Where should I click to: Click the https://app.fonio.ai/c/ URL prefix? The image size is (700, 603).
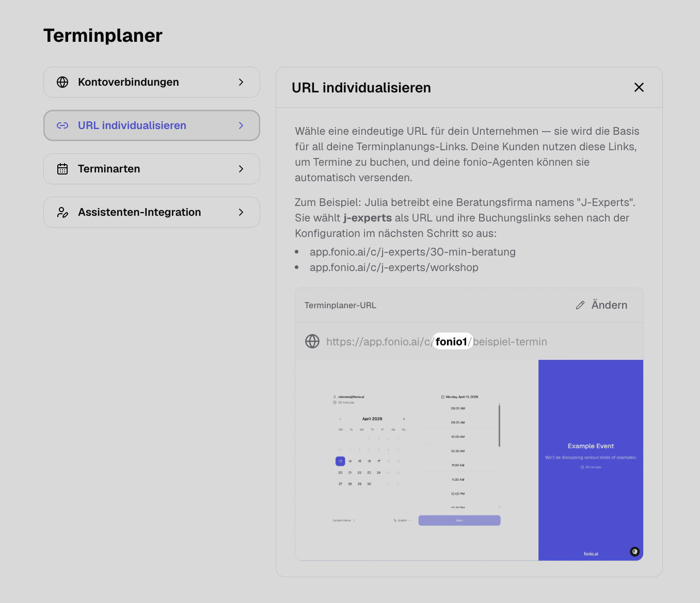point(379,342)
